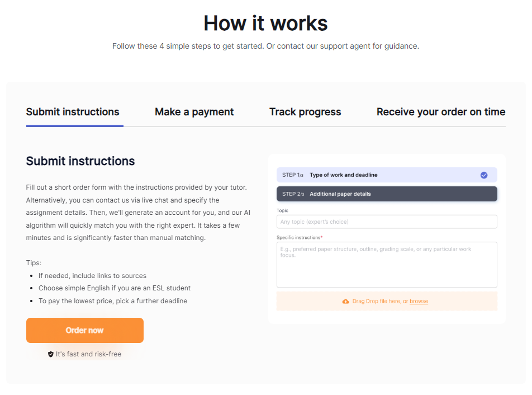Select the Submit instructions tab
Viewport: 532px width, 395px height.
tap(73, 112)
